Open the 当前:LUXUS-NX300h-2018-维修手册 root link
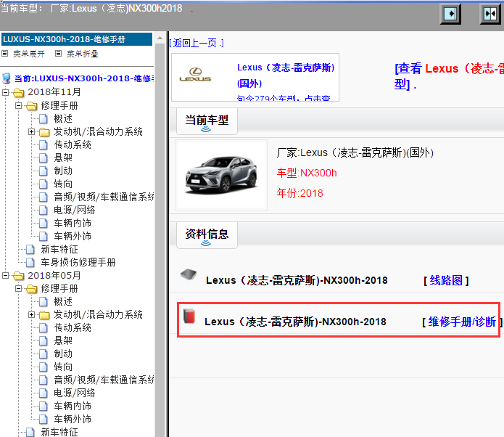Screen dimensions: 504x437 (x=83, y=78)
